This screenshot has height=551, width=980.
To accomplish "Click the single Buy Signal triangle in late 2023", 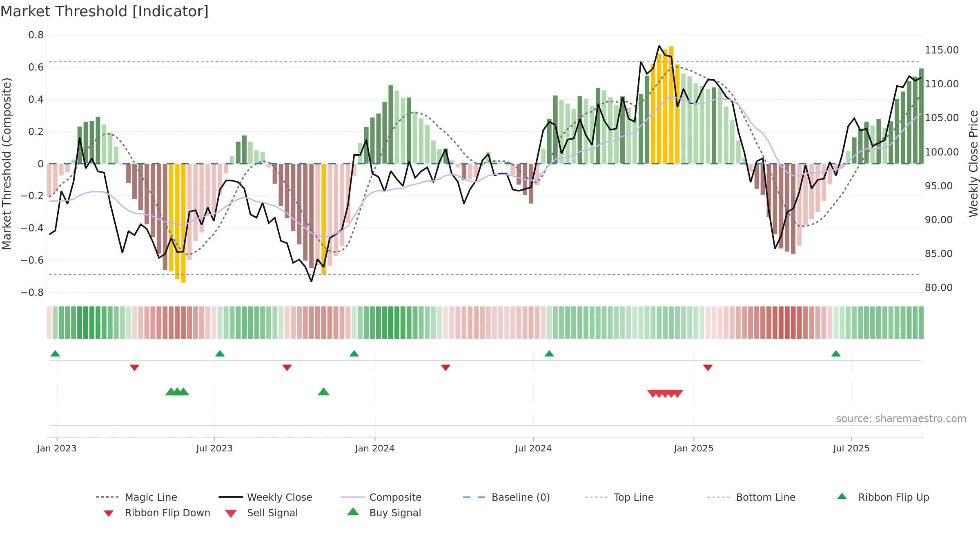I will [323, 391].
